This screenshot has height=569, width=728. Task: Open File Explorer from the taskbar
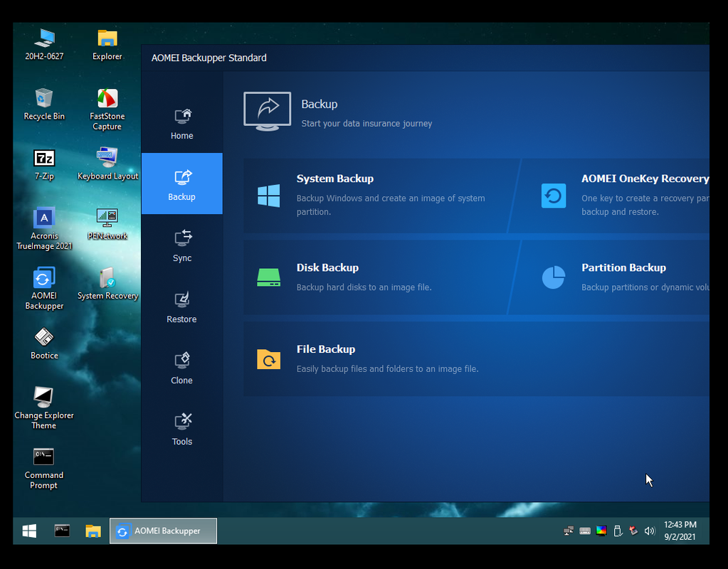click(93, 531)
